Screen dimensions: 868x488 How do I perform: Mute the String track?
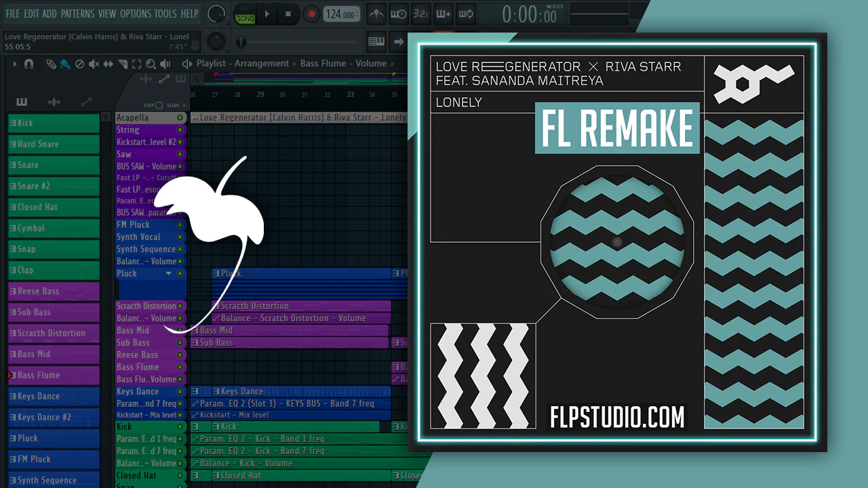pyautogui.click(x=180, y=130)
